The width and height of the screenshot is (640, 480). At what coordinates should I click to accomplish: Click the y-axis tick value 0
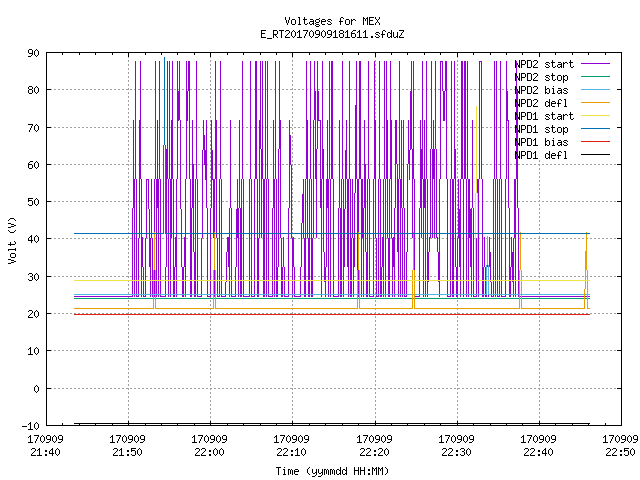[36, 389]
